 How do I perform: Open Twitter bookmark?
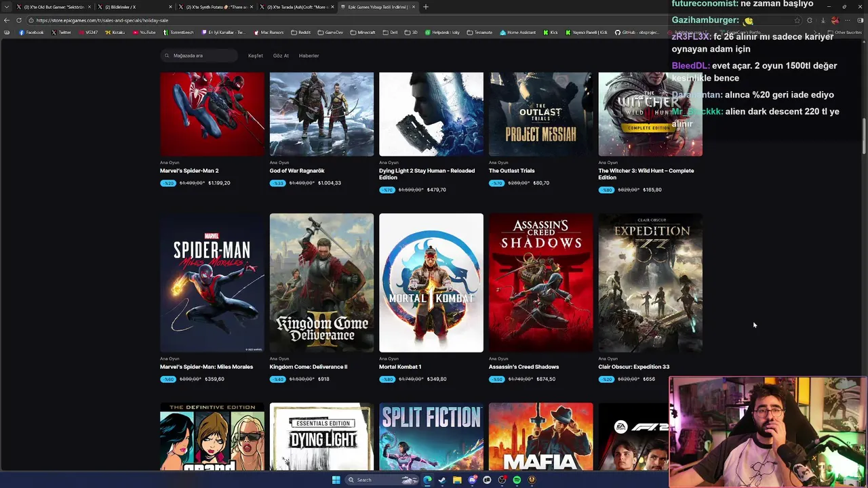[x=61, y=33]
